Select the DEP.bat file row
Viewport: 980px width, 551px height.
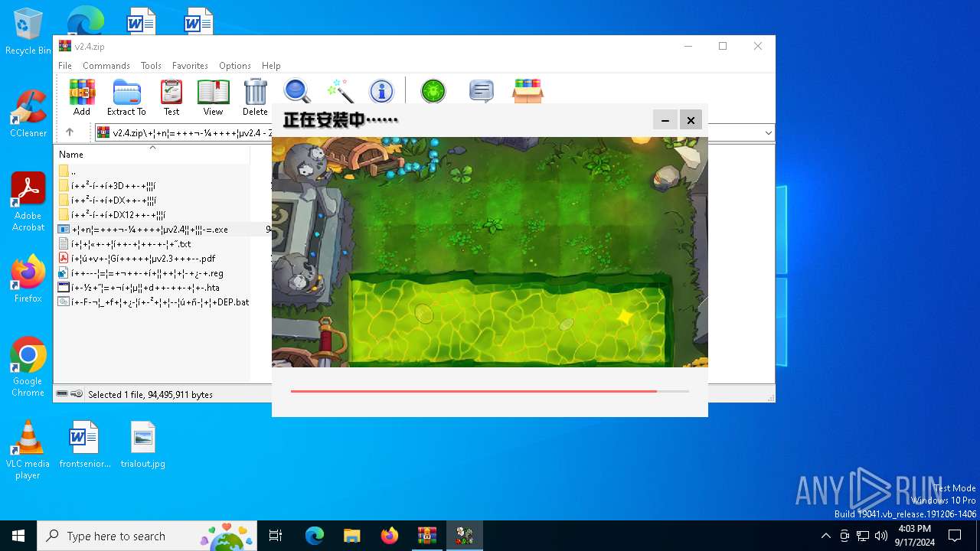(152, 302)
